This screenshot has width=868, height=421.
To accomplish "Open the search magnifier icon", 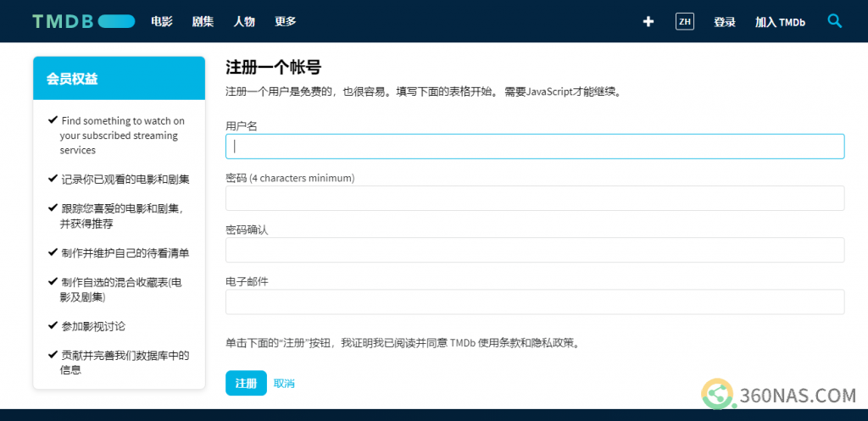I will click(x=835, y=21).
